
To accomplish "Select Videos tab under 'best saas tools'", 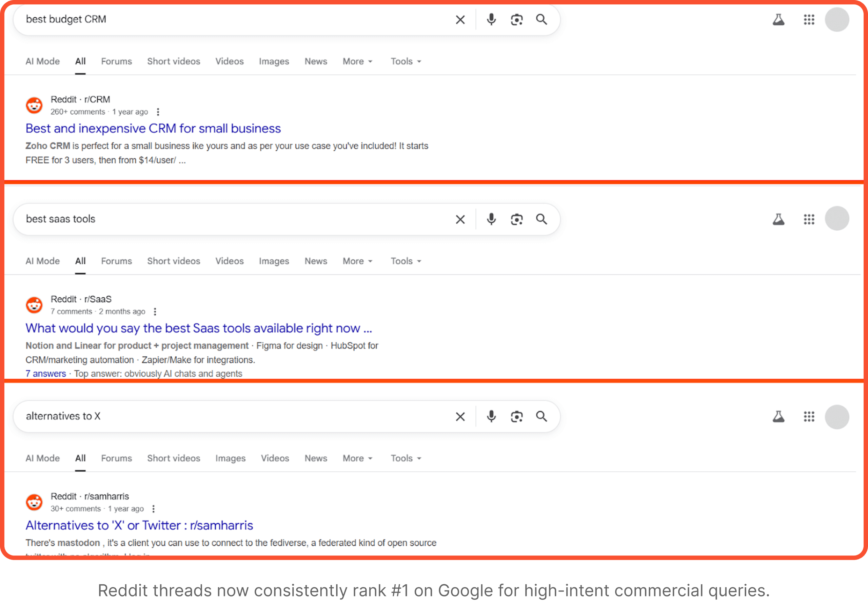I will coord(230,261).
